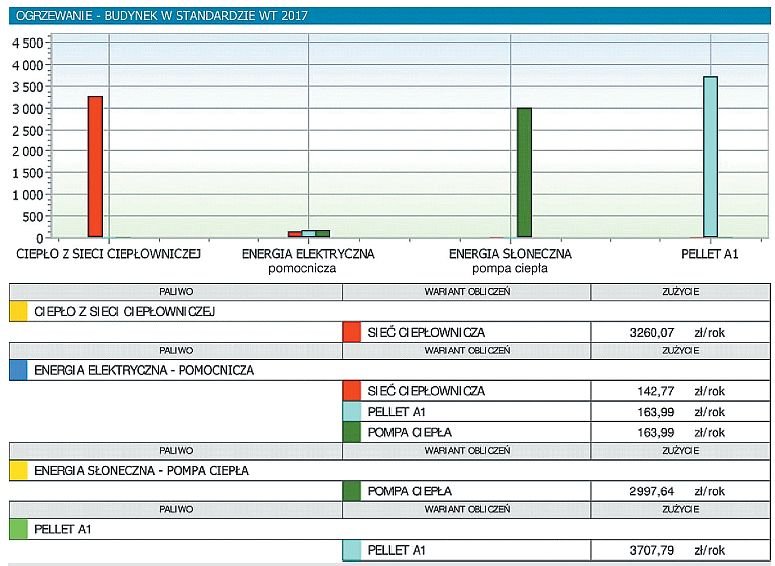Select the ENERGIA ELEKTRYCZNA - POMOCNICZA row label
The image size is (775, 566).
tap(144, 370)
